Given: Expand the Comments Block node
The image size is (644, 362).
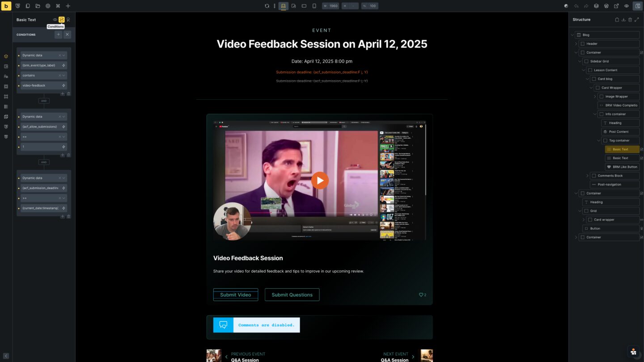Looking at the screenshot, I should [x=588, y=176].
